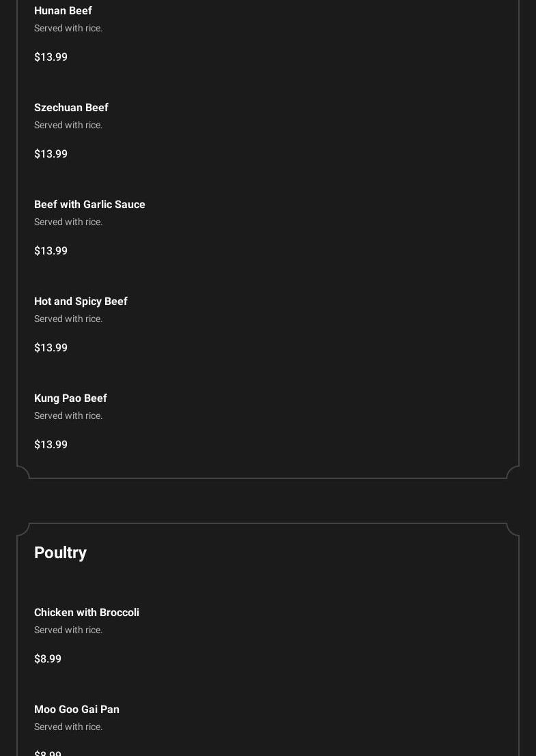Screen dimensions: 536x756
Task: Select the $13.99 price for Kung Pao Beef
Action: point(51,445)
